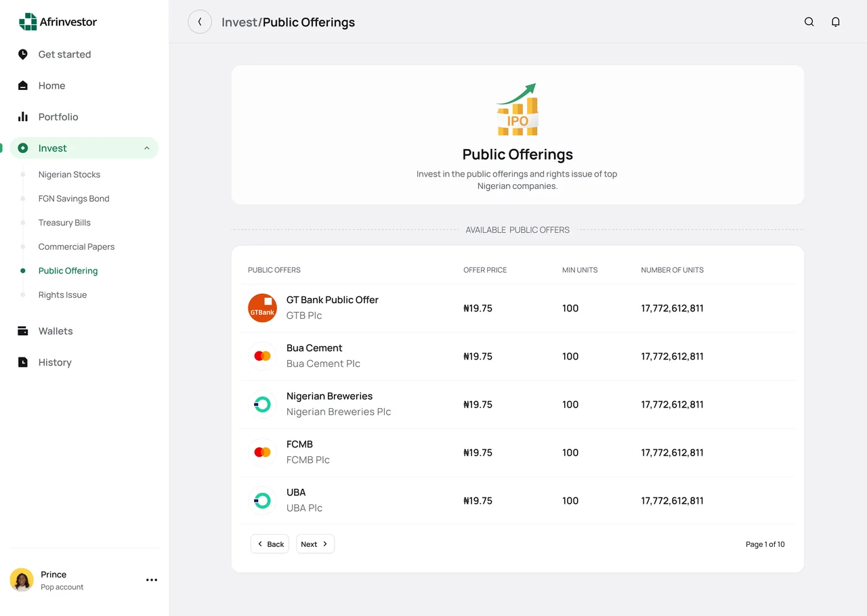Click the Invest icon in sidebar
The width and height of the screenshot is (867, 616).
click(x=23, y=148)
